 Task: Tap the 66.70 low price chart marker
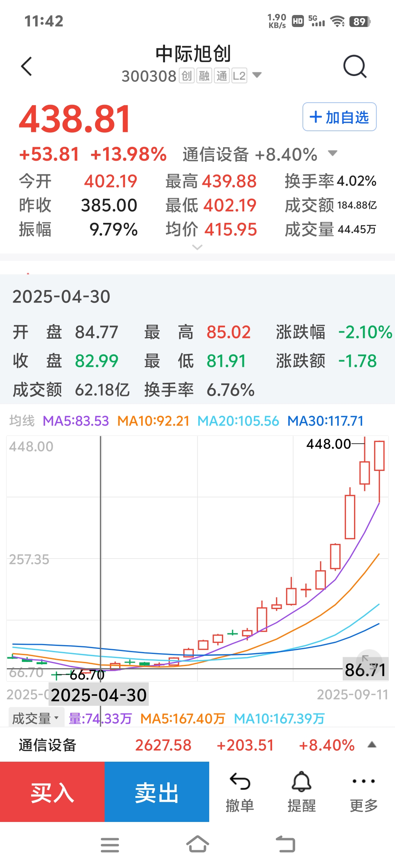pyautogui.click(x=87, y=675)
